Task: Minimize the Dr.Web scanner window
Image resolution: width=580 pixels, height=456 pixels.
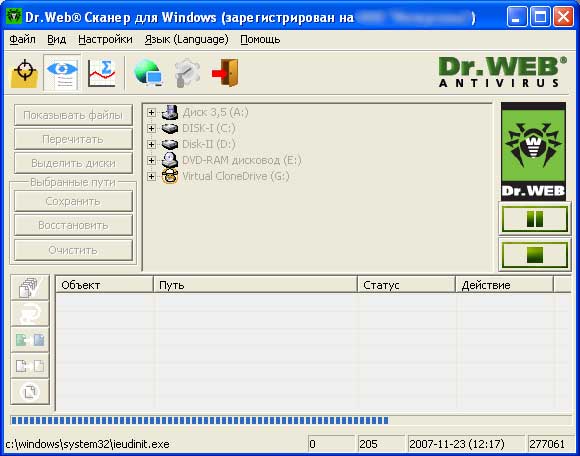Action: pyautogui.click(x=517, y=17)
